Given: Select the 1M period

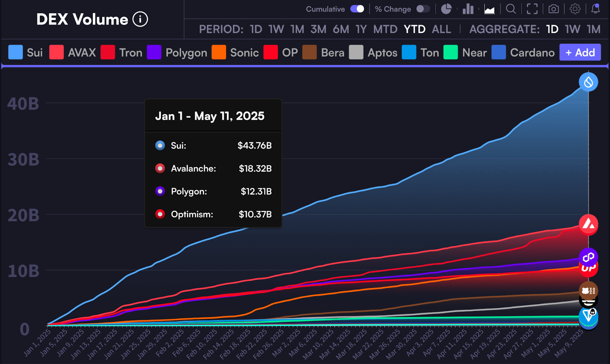Looking at the screenshot, I should [x=297, y=29].
